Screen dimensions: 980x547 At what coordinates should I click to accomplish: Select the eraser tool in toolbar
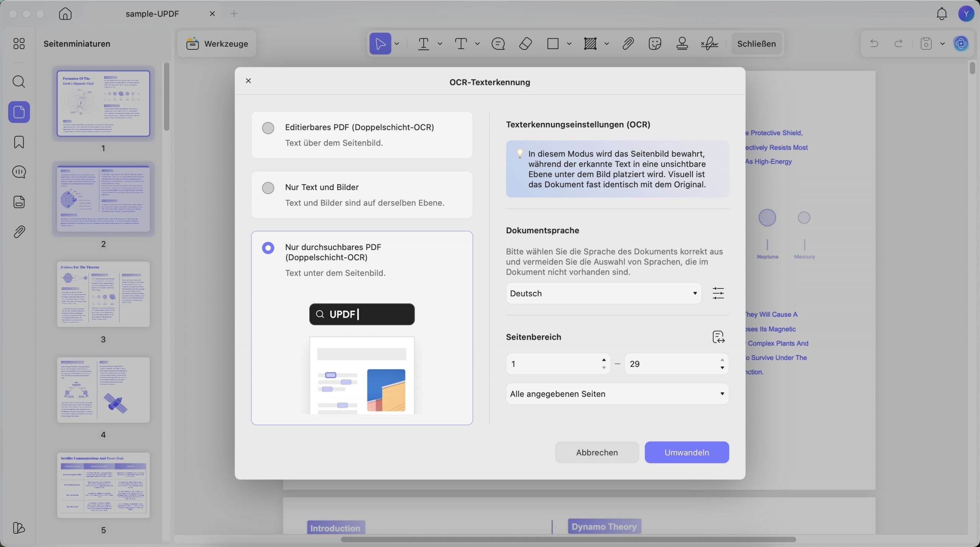(525, 44)
